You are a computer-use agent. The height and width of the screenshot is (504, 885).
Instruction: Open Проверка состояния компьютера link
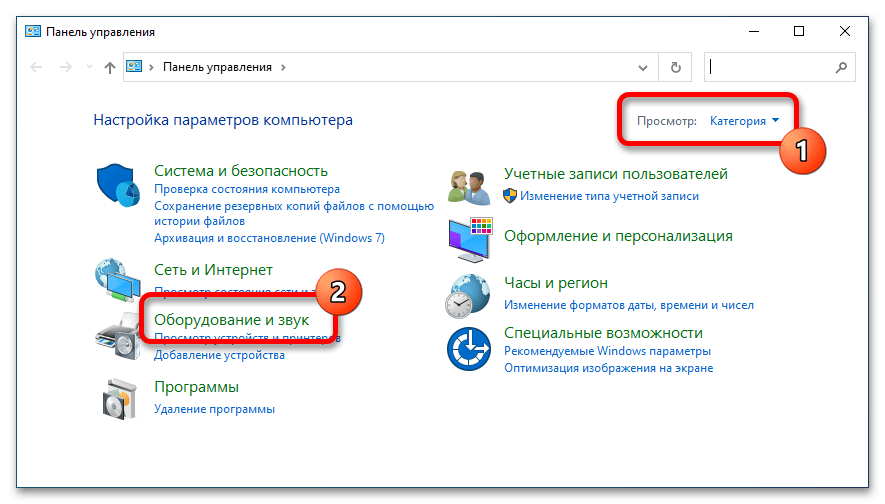click(x=247, y=189)
